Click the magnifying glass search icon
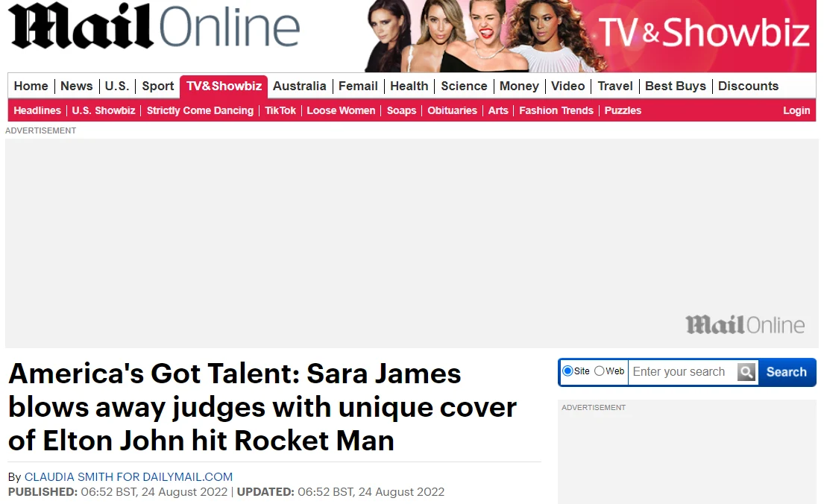The image size is (824, 504). 746,371
